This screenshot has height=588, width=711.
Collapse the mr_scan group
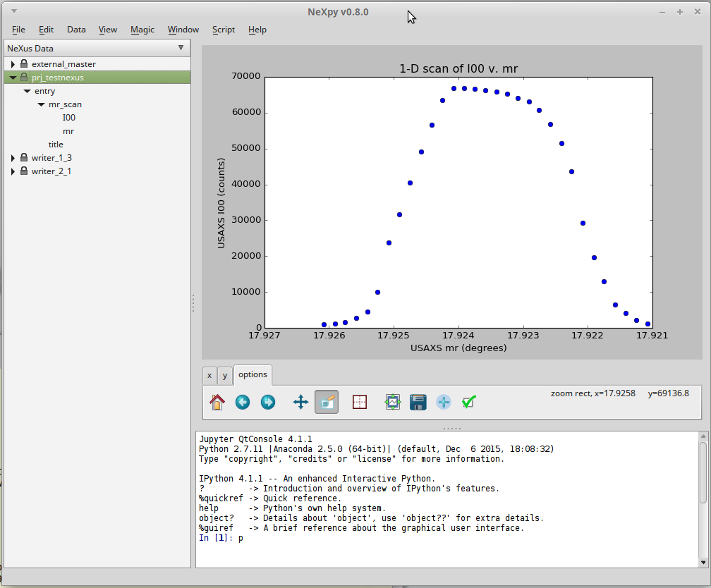pos(41,104)
